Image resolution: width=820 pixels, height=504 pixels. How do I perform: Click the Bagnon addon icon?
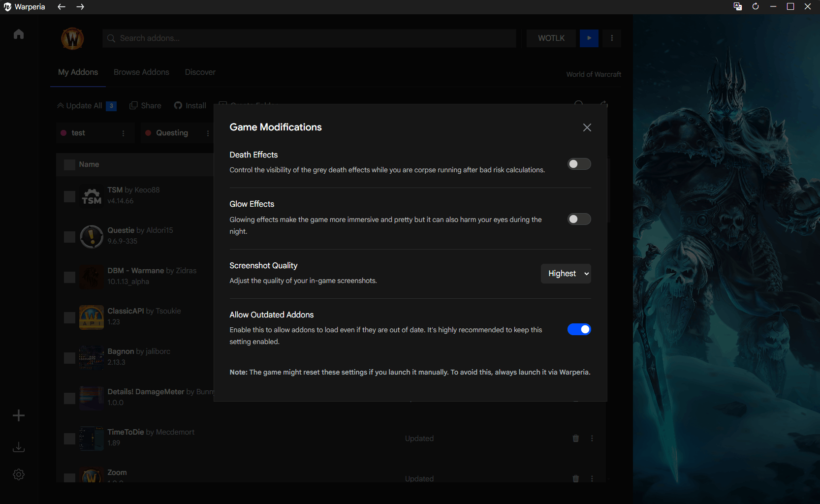point(92,358)
